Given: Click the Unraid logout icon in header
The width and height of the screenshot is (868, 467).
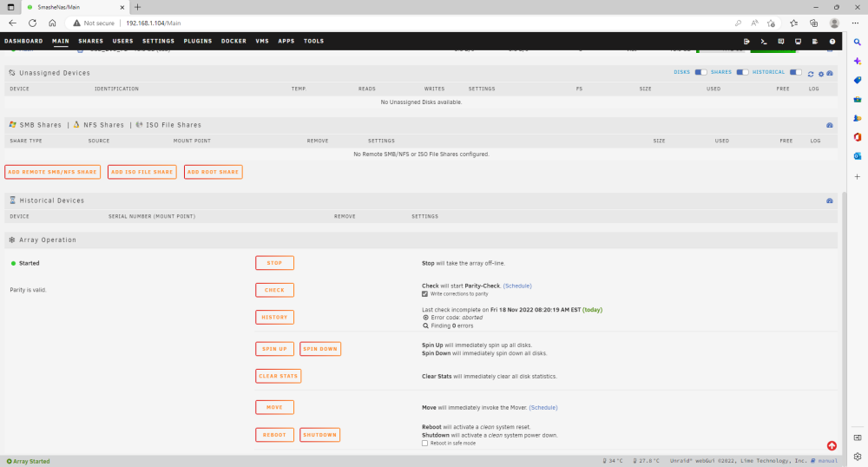Looking at the screenshot, I should (x=746, y=42).
